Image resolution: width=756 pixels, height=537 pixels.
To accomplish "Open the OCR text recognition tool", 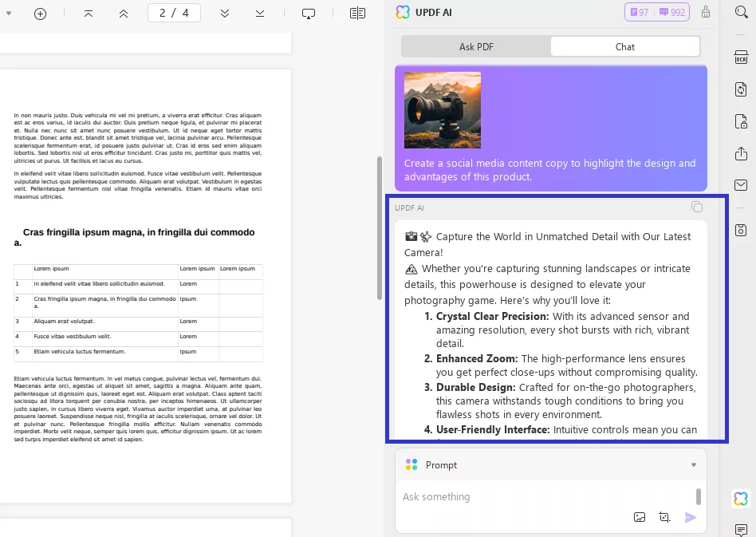I will [x=741, y=57].
